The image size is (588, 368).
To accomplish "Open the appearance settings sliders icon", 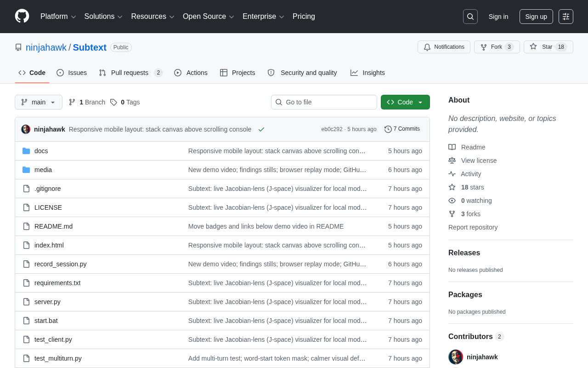I will tap(566, 17).
